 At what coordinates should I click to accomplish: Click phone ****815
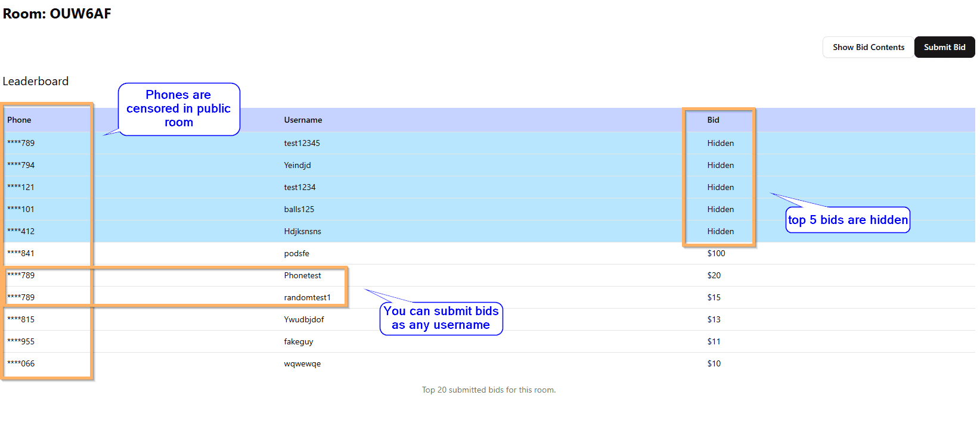(x=21, y=319)
